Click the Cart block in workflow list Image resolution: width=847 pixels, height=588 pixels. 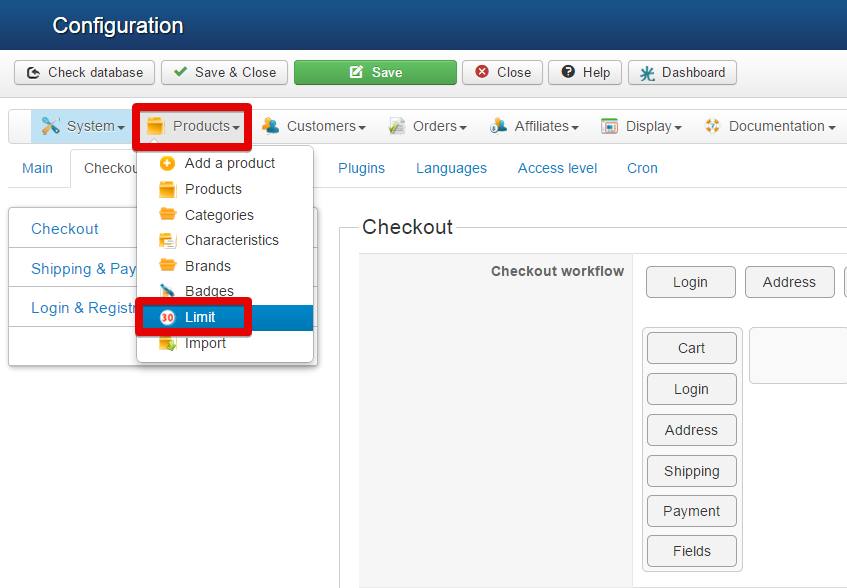click(691, 348)
